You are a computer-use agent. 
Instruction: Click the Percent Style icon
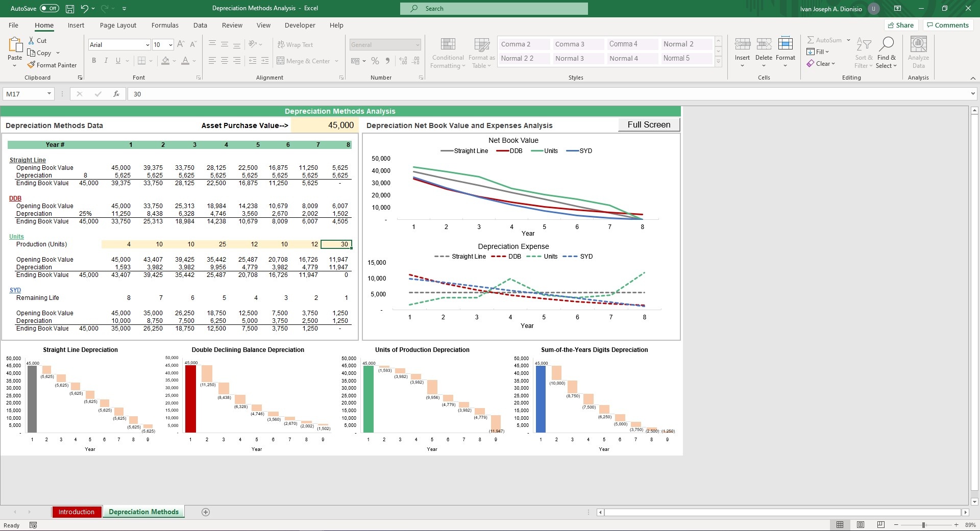coord(375,61)
